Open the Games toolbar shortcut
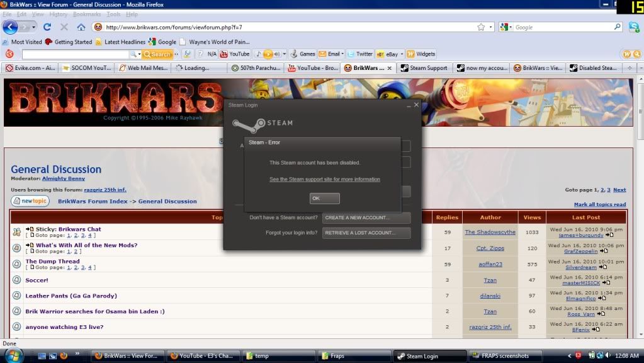 coord(303,54)
